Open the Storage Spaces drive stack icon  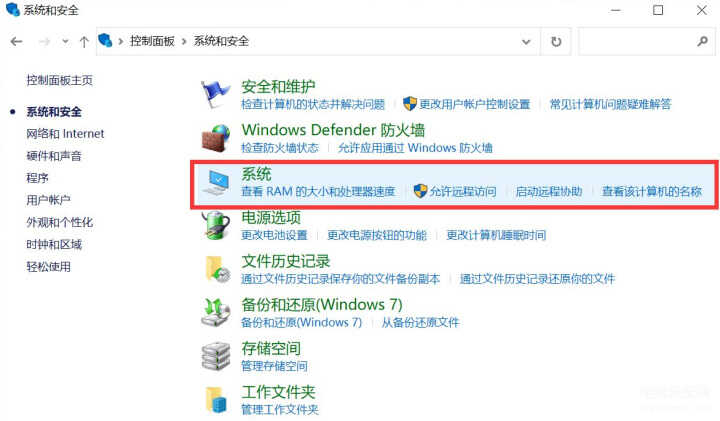pos(216,356)
